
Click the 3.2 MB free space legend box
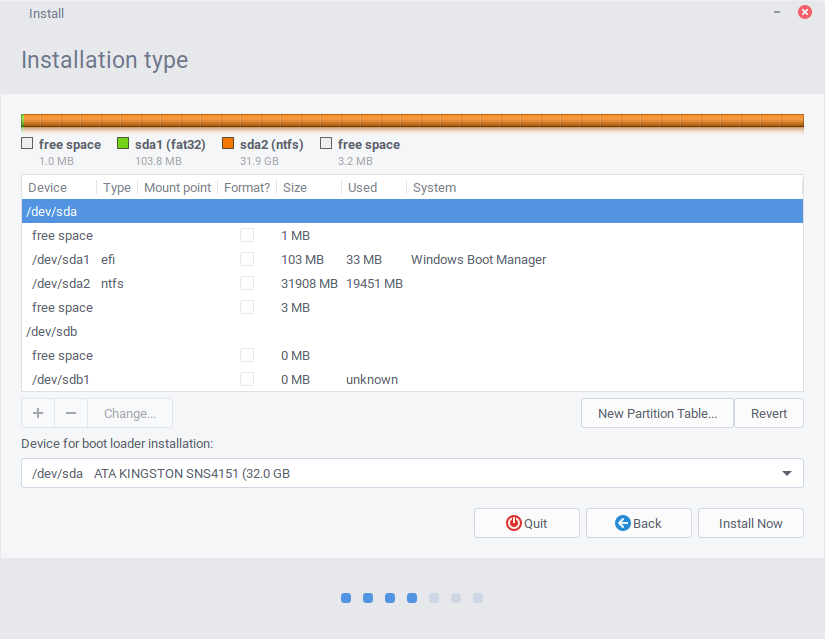tap(326, 143)
